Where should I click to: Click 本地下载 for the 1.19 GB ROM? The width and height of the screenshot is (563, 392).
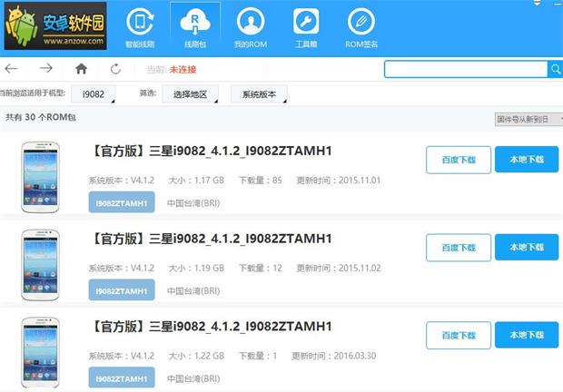[527, 247]
